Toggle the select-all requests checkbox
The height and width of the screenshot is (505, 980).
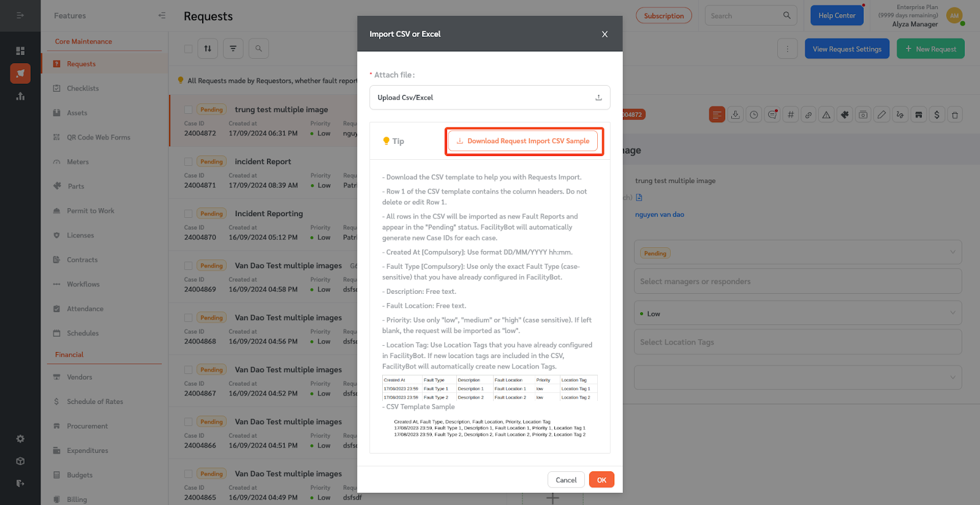click(188, 48)
